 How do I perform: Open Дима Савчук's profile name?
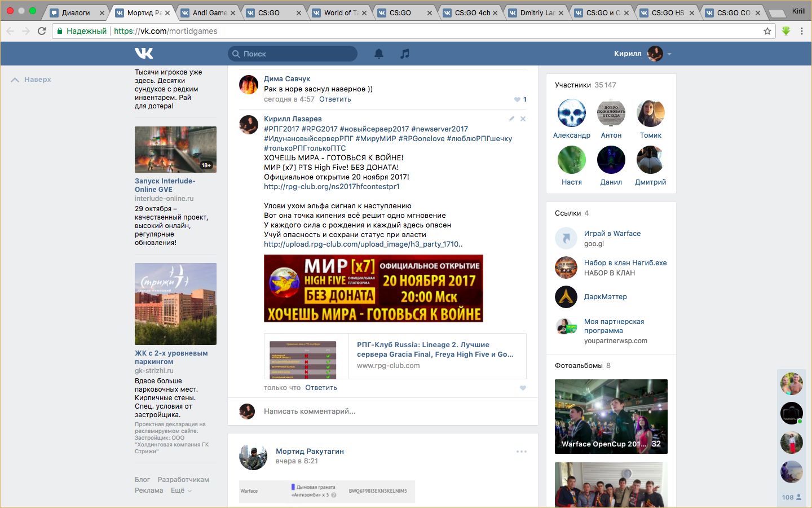pyautogui.click(x=287, y=79)
